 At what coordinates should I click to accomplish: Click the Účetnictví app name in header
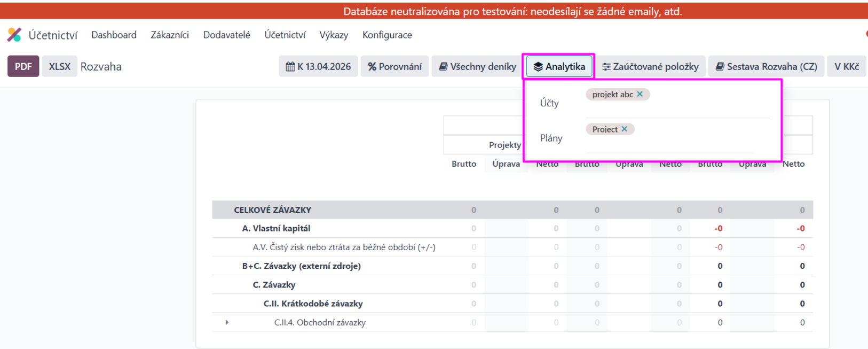(53, 35)
